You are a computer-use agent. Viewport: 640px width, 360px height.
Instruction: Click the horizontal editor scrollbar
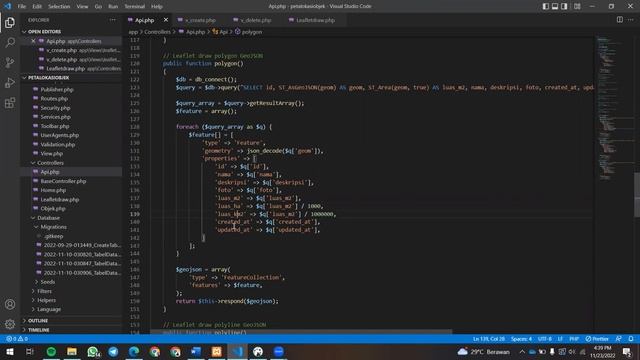[301, 332]
